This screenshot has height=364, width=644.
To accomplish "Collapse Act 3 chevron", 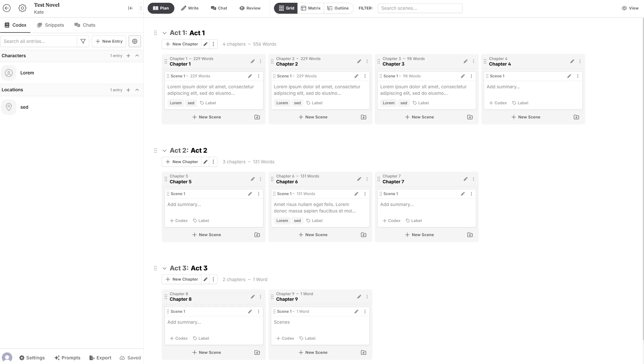I will click(164, 268).
